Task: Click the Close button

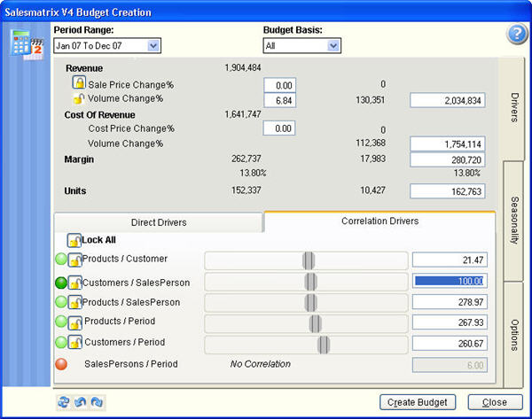Action: (x=495, y=402)
